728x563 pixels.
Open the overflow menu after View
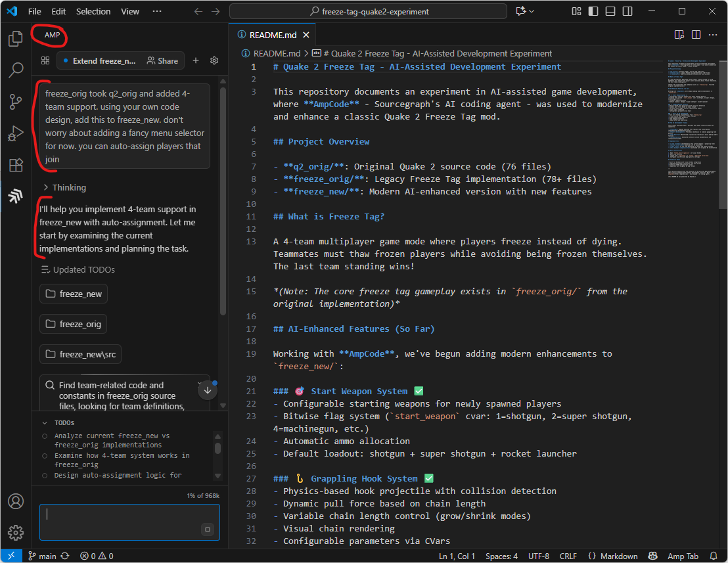click(157, 11)
